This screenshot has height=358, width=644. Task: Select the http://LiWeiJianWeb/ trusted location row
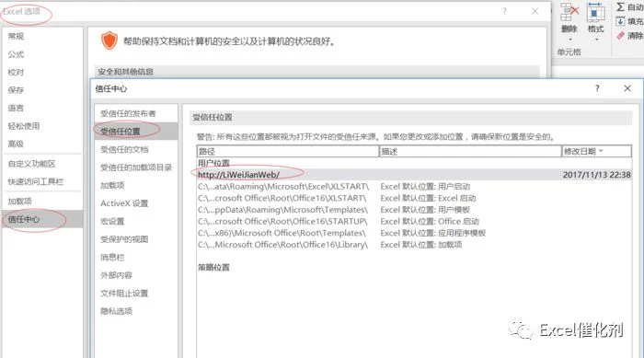tap(414, 175)
